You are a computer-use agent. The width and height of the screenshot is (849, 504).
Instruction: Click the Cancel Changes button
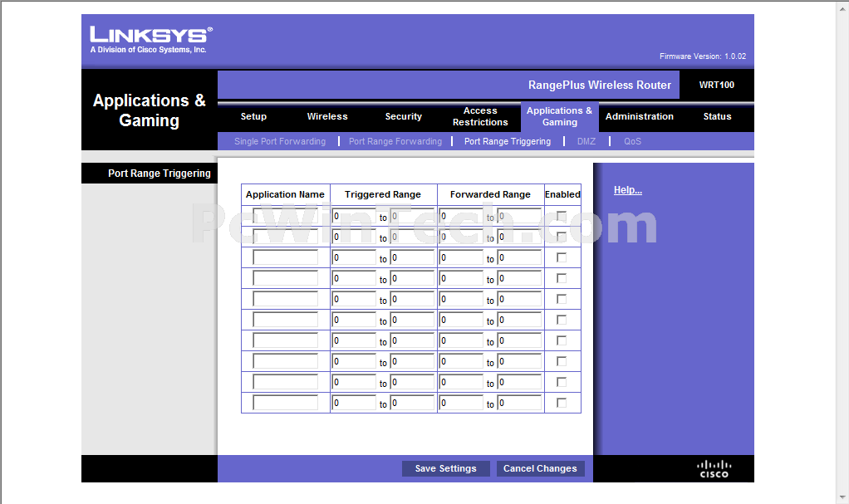pyautogui.click(x=540, y=469)
